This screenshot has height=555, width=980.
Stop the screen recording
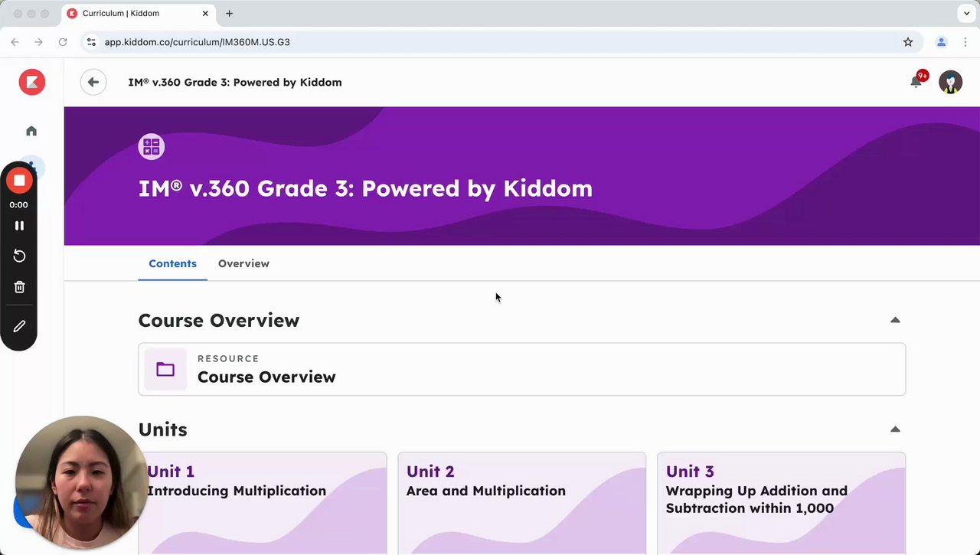tap(19, 181)
